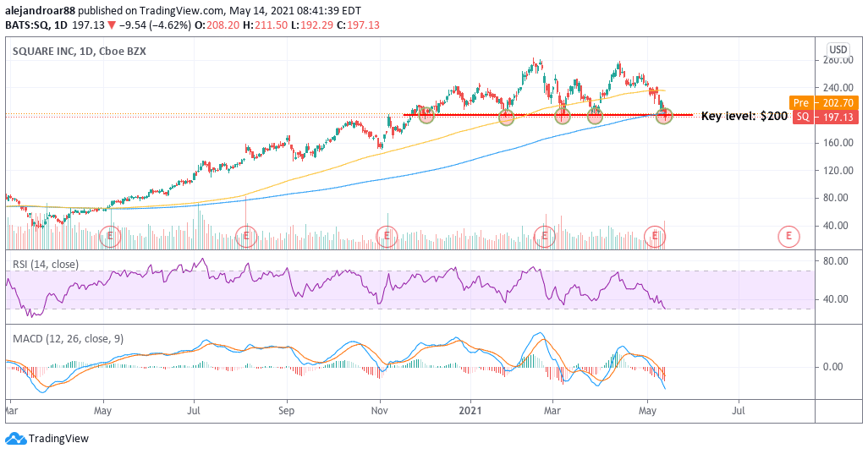The image size is (868, 454).
Task: Open the earnings E marker near May 2021
Action: pos(655,237)
